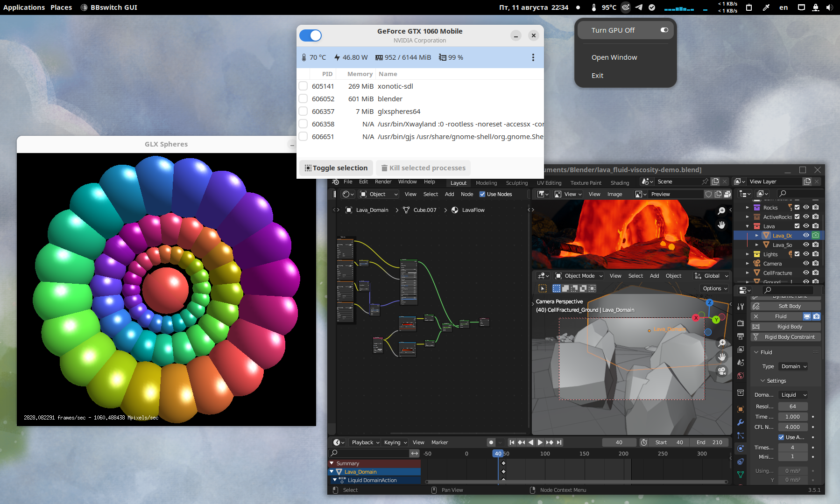Click the NVIDIA GPU tray indicator icon

626,7
